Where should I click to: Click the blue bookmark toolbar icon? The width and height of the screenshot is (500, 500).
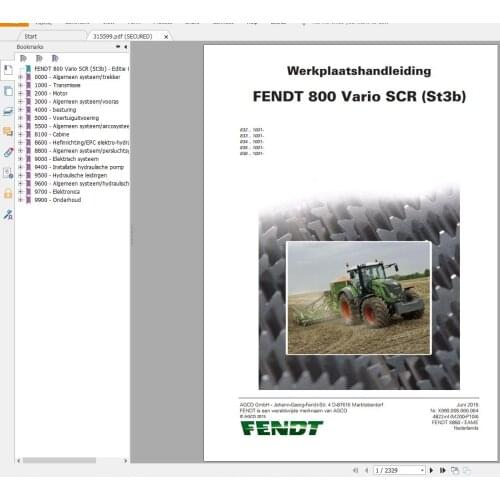coord(55,58)
